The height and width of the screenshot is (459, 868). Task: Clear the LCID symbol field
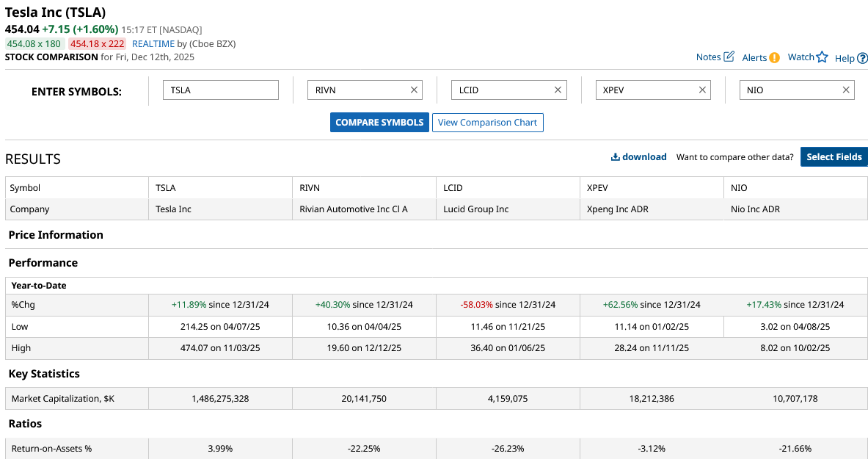tap(558, 90)
